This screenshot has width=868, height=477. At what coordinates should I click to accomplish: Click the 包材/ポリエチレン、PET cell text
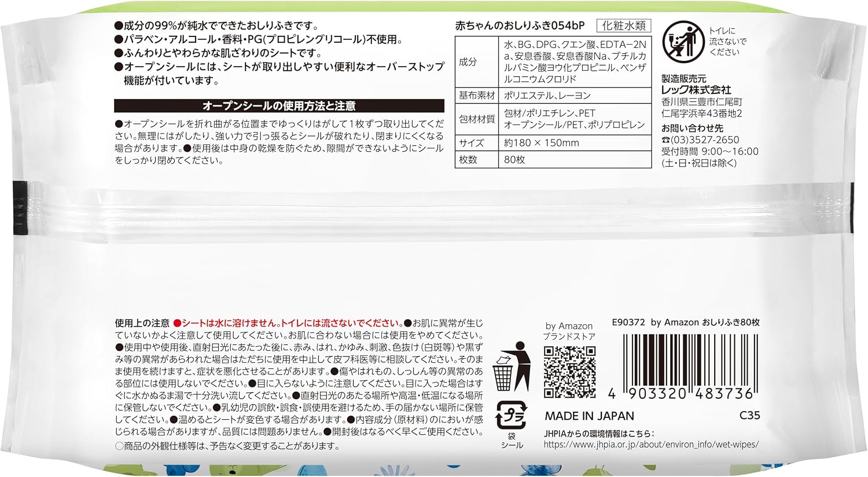tap(549, 113)
